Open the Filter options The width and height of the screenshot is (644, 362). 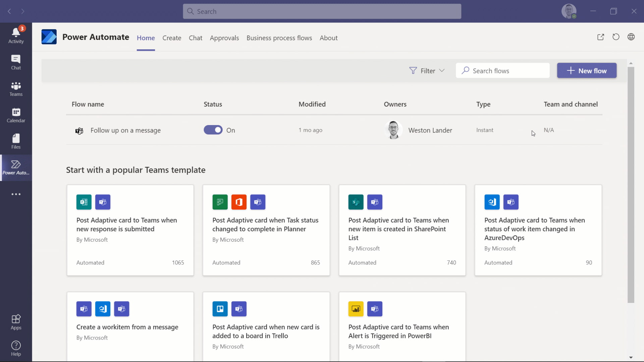point(427,70)
